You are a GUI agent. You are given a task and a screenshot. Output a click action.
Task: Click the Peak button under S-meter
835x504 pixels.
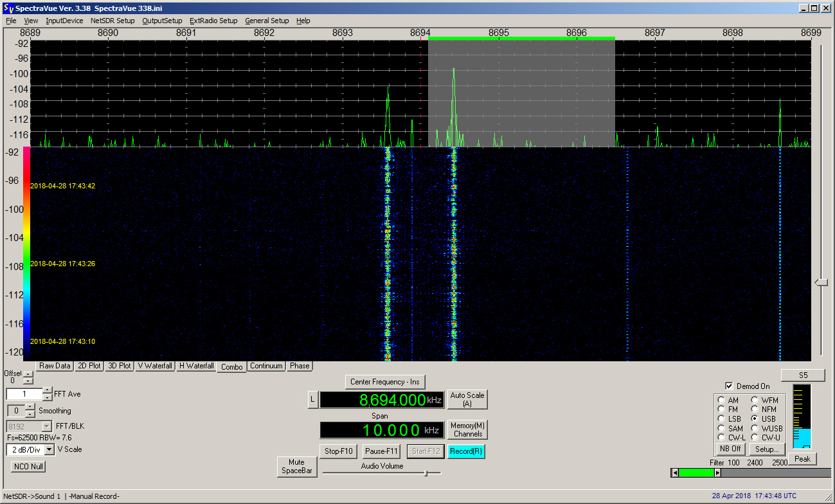click(802, 458)
